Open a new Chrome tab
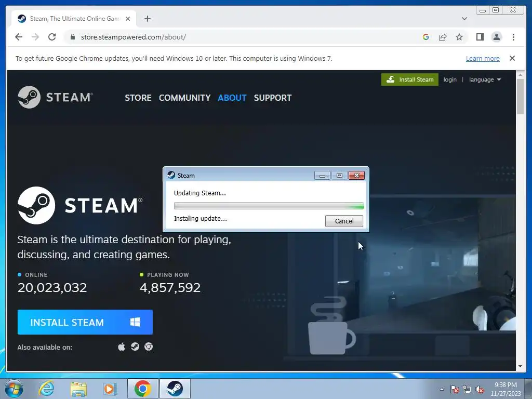Screen dimensions: 532x399 pyautogui.click(x=147, y=19)
